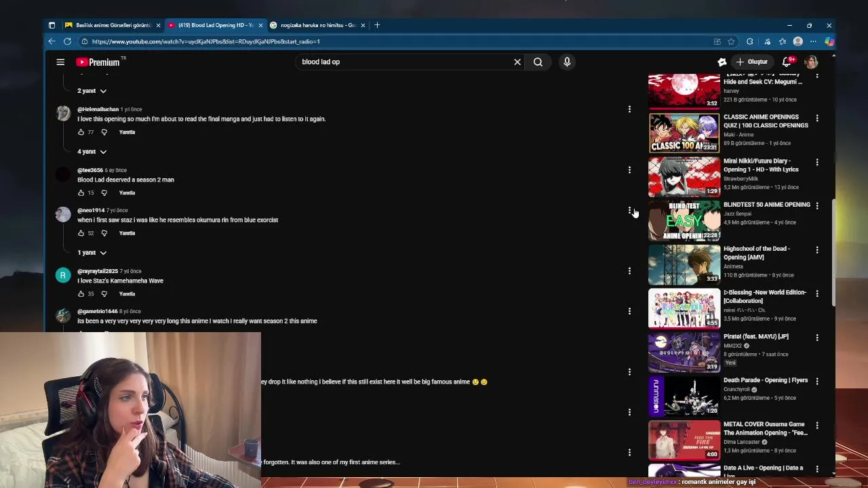Dislike HelenaBuchan's comment

(104, 132)
